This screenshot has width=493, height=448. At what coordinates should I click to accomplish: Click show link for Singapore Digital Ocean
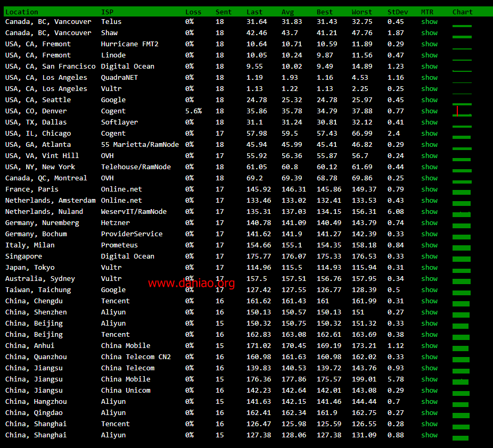429,256
